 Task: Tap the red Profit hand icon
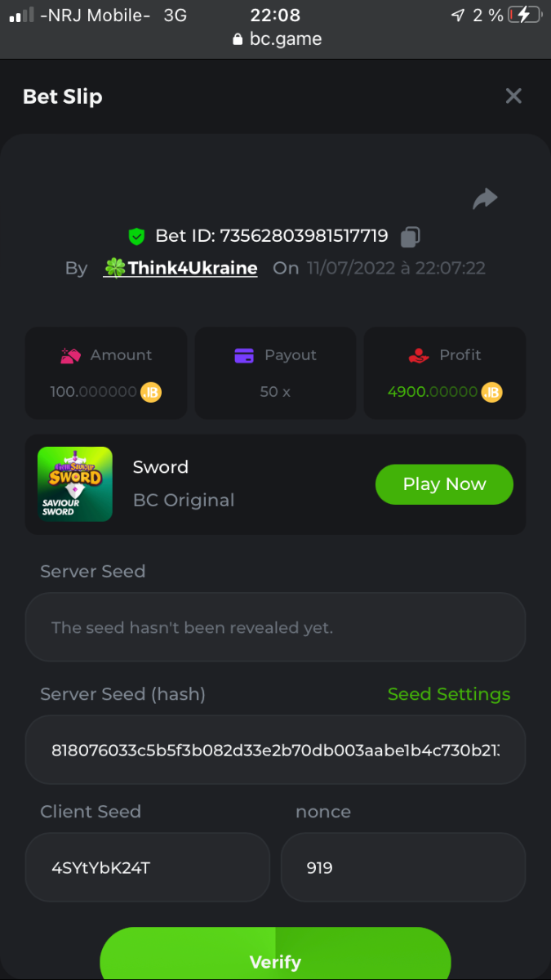(x=418, y=355)
